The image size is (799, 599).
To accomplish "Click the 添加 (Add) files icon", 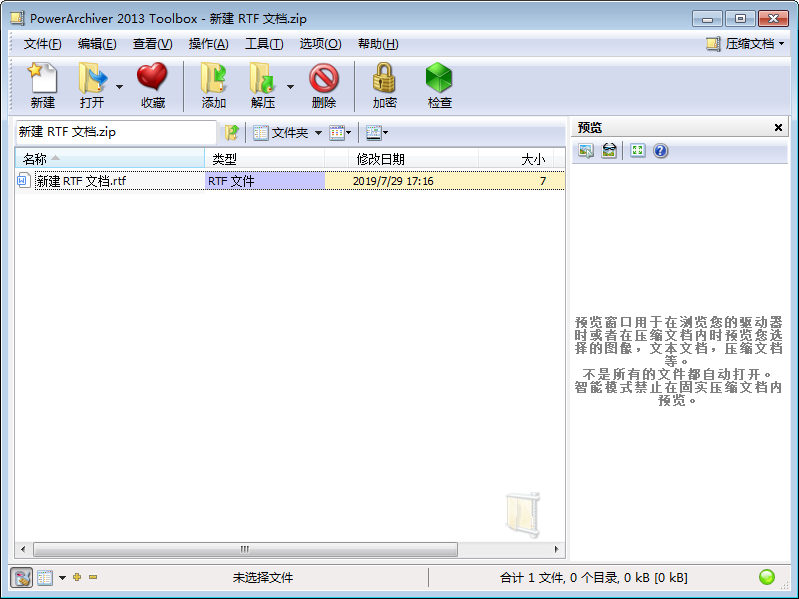I will [214, 85].
